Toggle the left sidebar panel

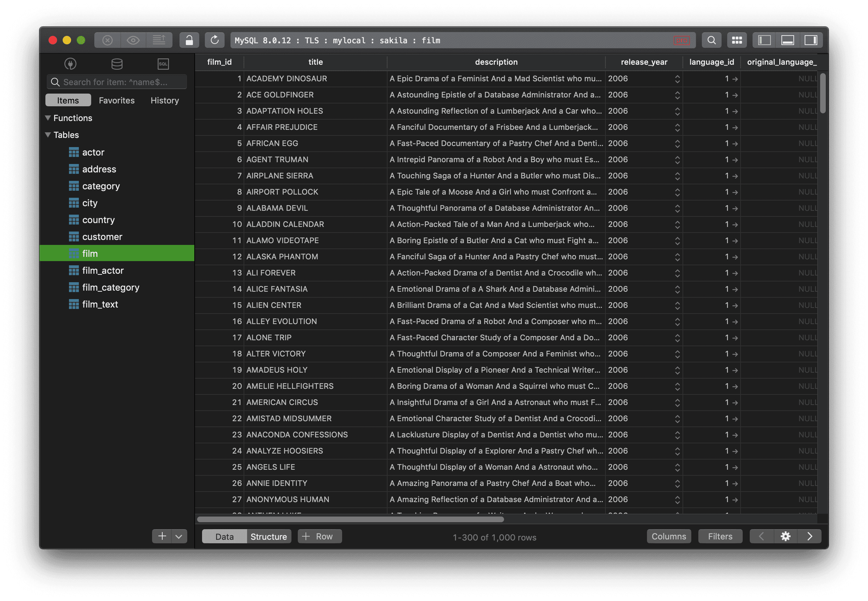click(764, 40)
